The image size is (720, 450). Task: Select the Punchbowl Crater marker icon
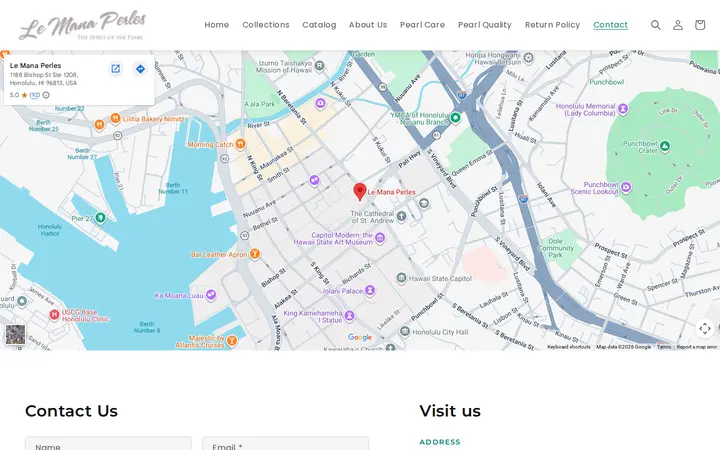pos(665,146)
